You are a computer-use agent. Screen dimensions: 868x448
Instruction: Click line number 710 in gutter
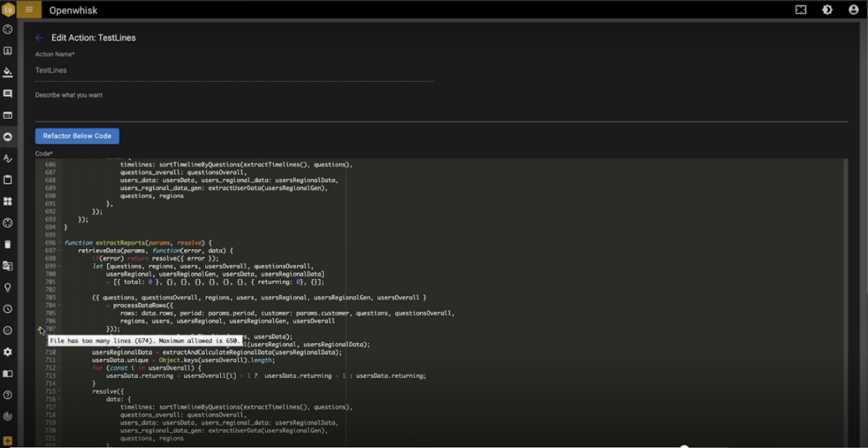click(x=50, y=352)
